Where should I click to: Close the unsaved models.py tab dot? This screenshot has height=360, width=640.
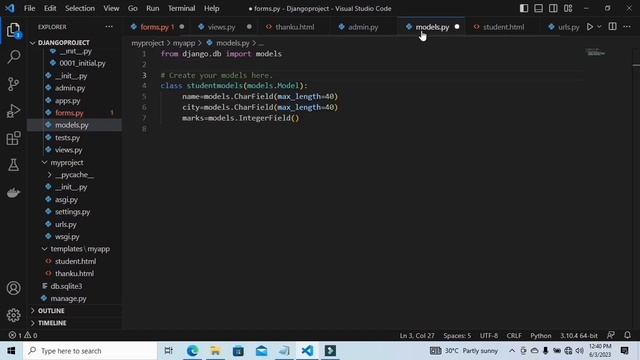coord(457,27)
